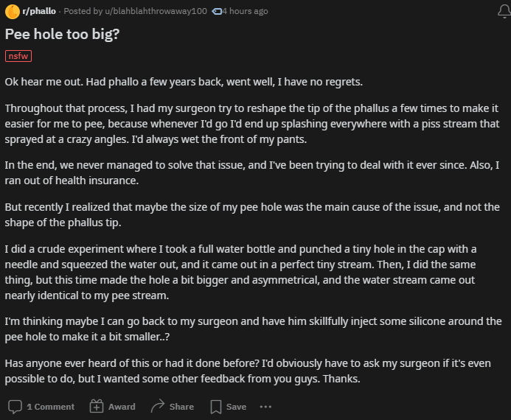Click the speech bubble comment icon
Image resolution: width=511 pixels, height=420 pixels.
click(x=15, y=407)
